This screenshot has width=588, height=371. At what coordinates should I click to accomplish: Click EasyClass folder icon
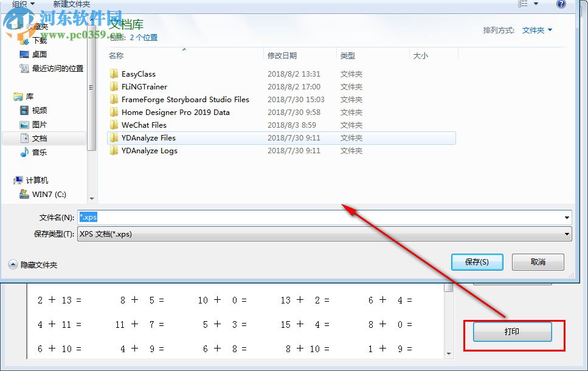pyautogui.click(x=114, y=74)
